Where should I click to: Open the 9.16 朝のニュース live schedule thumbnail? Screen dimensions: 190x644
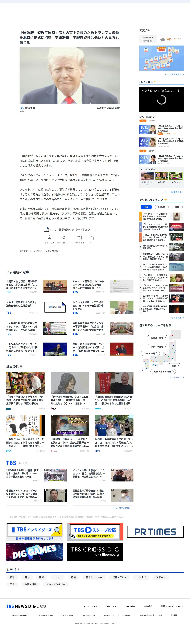[x=148, y=160]
